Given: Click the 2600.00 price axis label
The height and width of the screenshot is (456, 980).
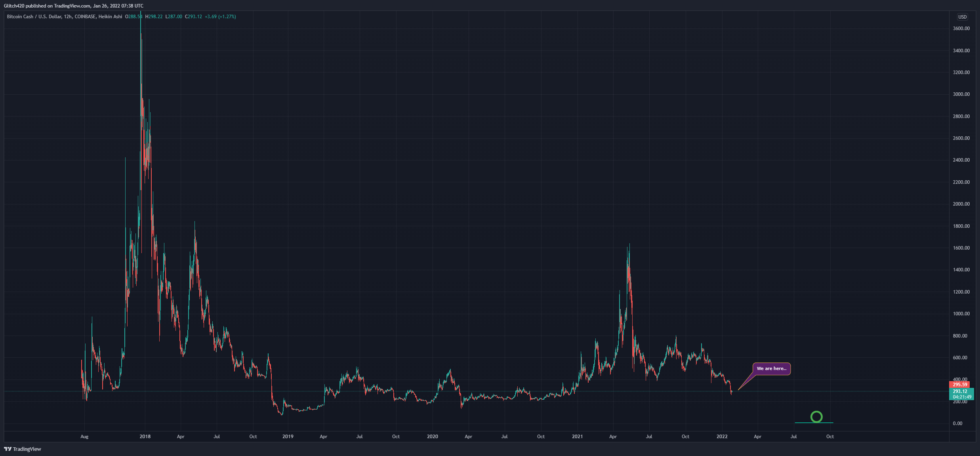Looking at the screenshot, I should (x=961, y=138).
